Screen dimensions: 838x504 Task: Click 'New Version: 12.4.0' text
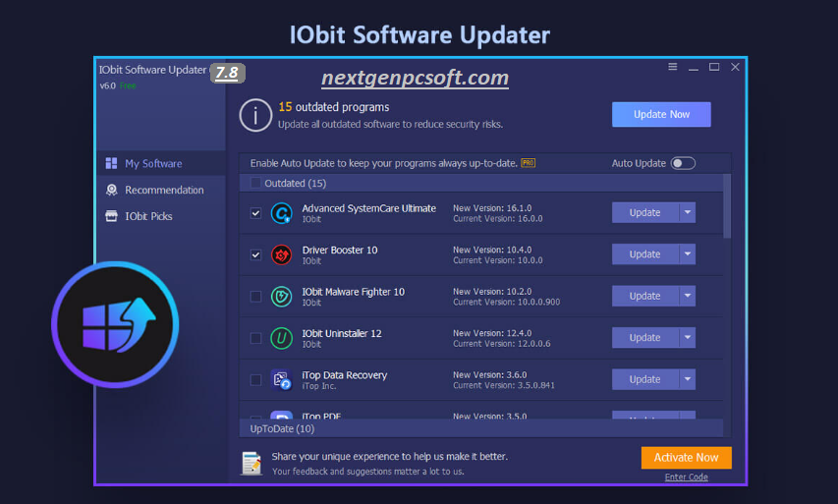[492, 333]
